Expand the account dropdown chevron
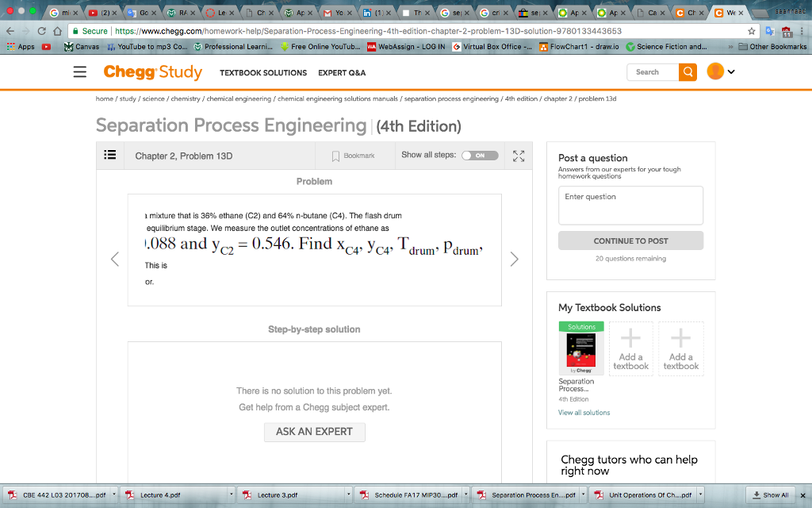This screenshot has width=812, height=508. (x=730, y=71)
